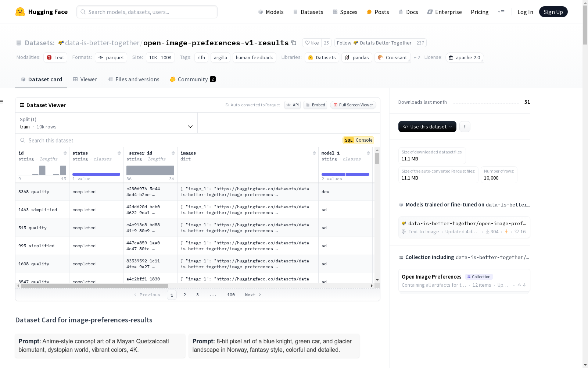
Task: Go to Models in top navigation
Action: tap(271, 12)
